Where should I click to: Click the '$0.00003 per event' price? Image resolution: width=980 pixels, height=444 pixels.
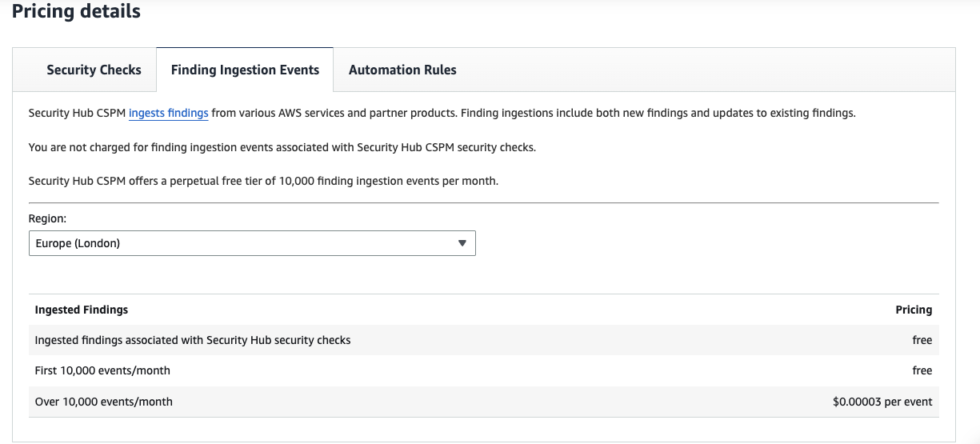882,402
